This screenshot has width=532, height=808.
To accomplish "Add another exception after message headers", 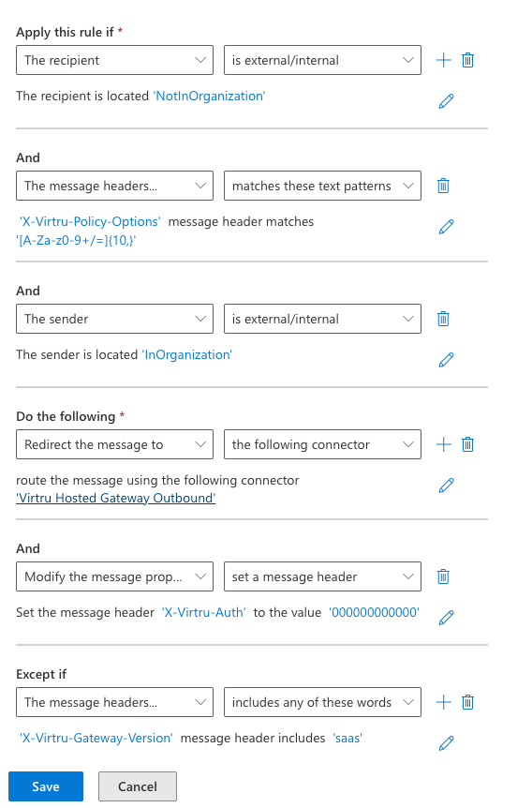I will pyautogui.click(x=443, y=702).
